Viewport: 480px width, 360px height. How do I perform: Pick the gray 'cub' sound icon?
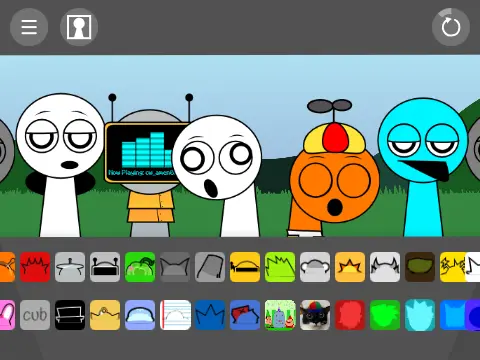[x=35, y=315]
